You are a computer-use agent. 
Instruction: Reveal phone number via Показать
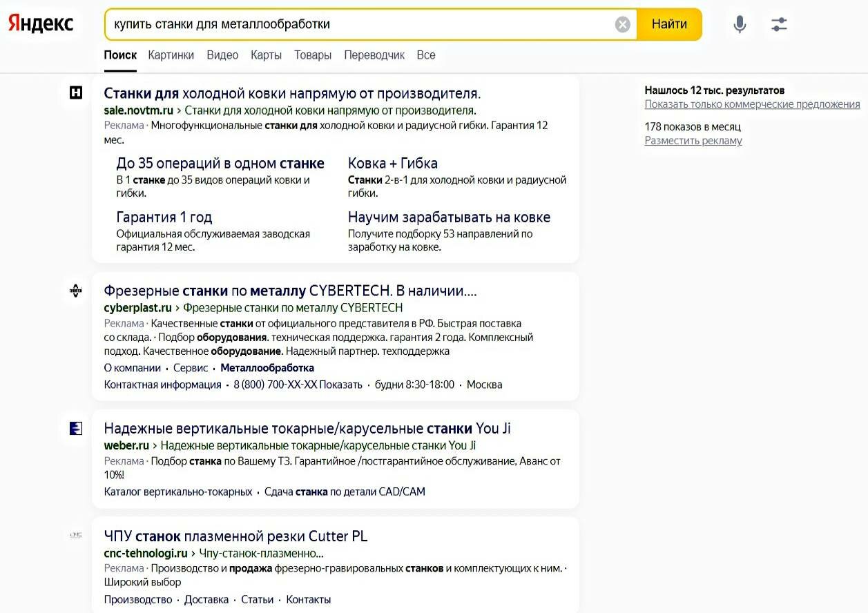(340, 385)
